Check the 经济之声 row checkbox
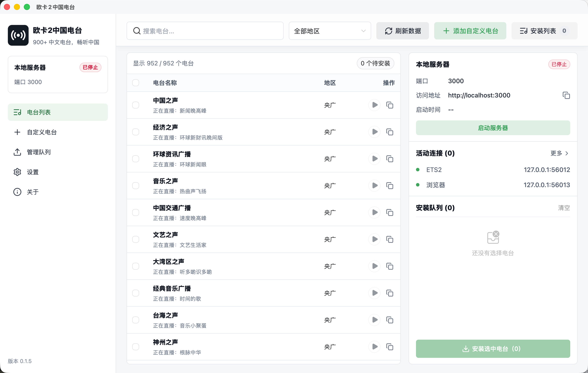 point(136,132)
